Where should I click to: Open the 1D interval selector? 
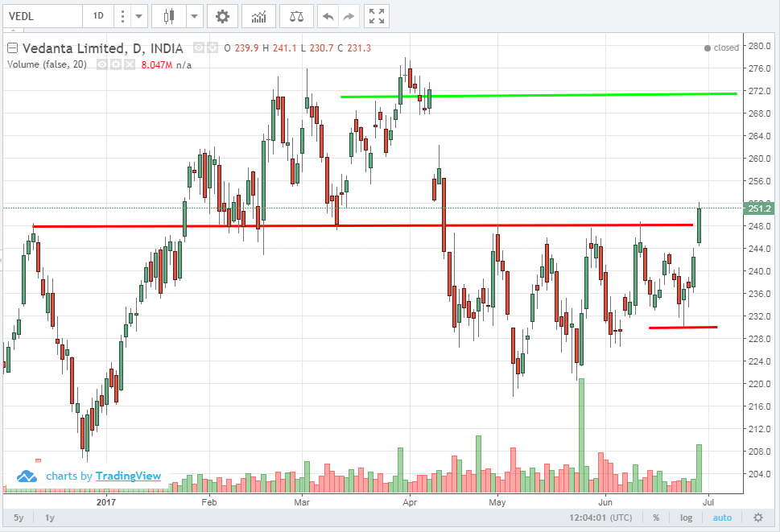(98, 16)
